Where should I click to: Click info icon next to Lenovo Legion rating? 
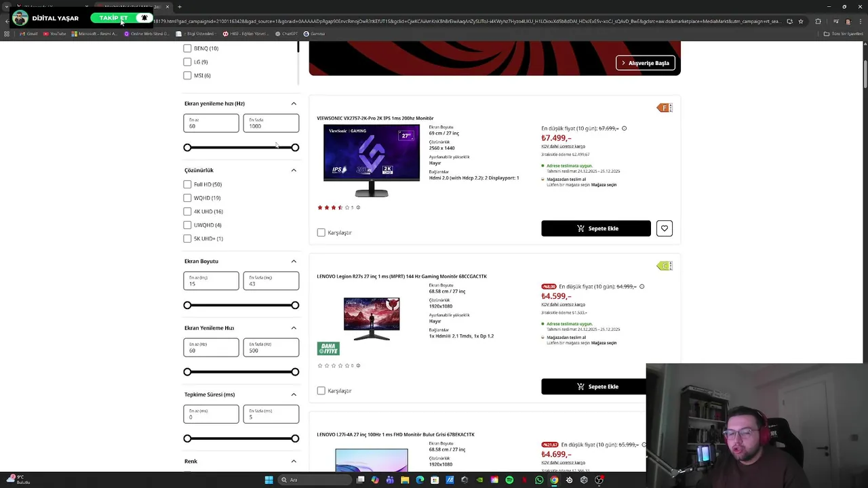tap(358, 365)
